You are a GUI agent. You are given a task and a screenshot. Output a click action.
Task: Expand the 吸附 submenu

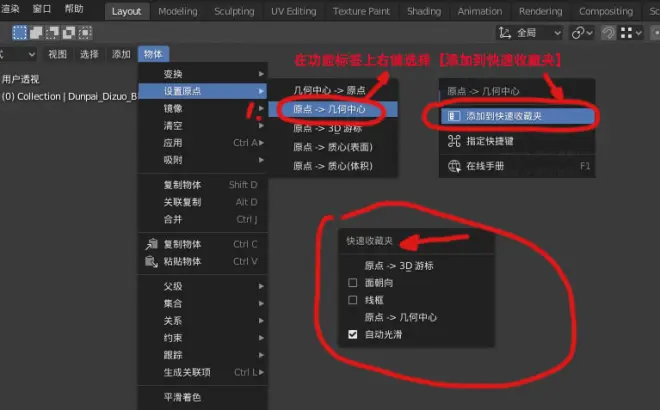click(x=203, y=160)
